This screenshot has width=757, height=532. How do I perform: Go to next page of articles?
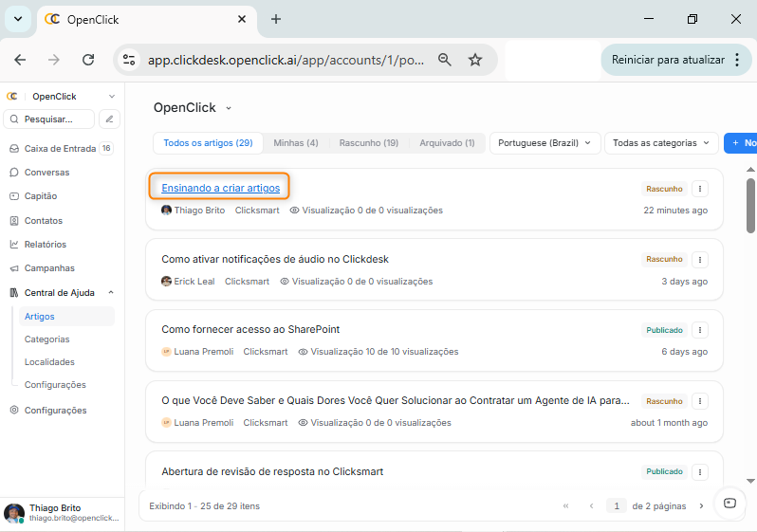coord(702,506)
